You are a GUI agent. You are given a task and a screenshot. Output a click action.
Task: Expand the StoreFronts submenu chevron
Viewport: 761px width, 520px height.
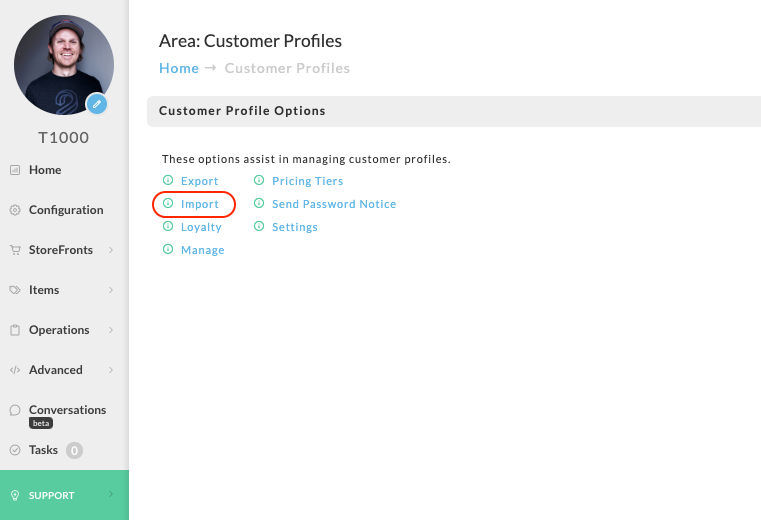111,250
